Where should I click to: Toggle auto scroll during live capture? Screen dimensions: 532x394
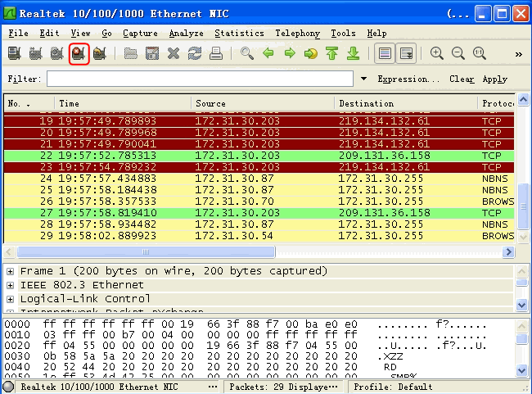point(405,54)
